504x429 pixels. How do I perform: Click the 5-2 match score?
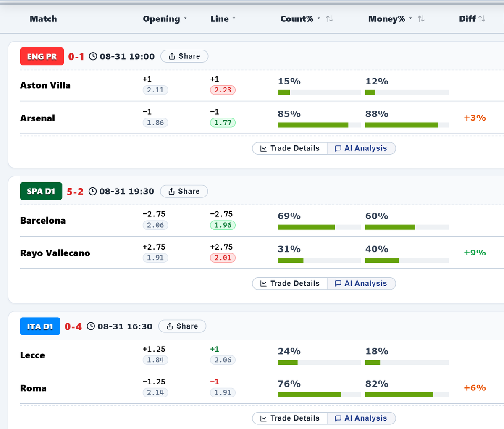coord(75,192)
